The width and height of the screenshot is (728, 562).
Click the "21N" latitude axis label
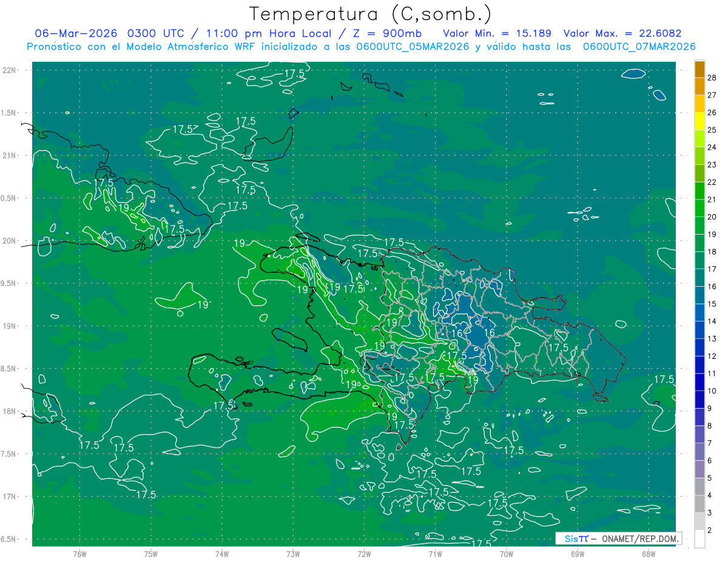pos(10,156)
